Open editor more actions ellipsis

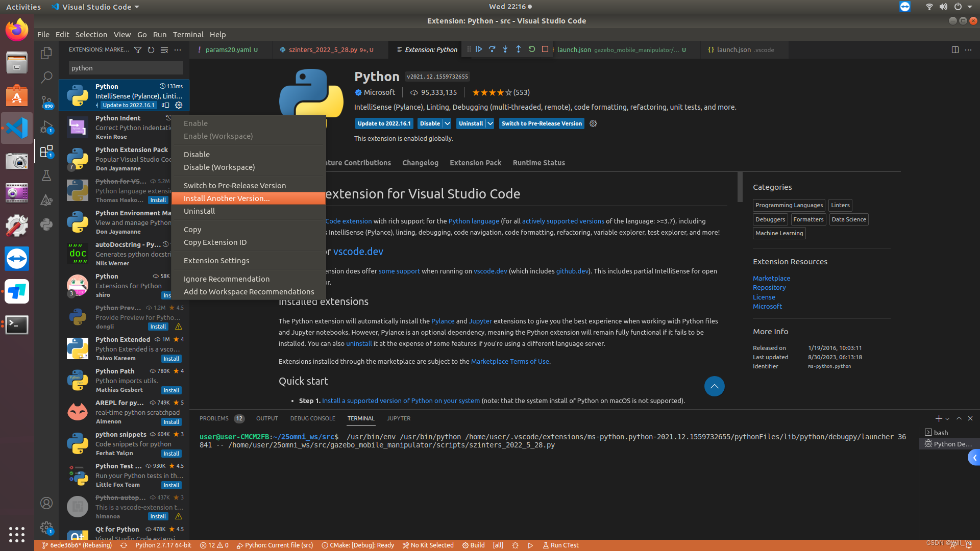(x=968, y=50)
